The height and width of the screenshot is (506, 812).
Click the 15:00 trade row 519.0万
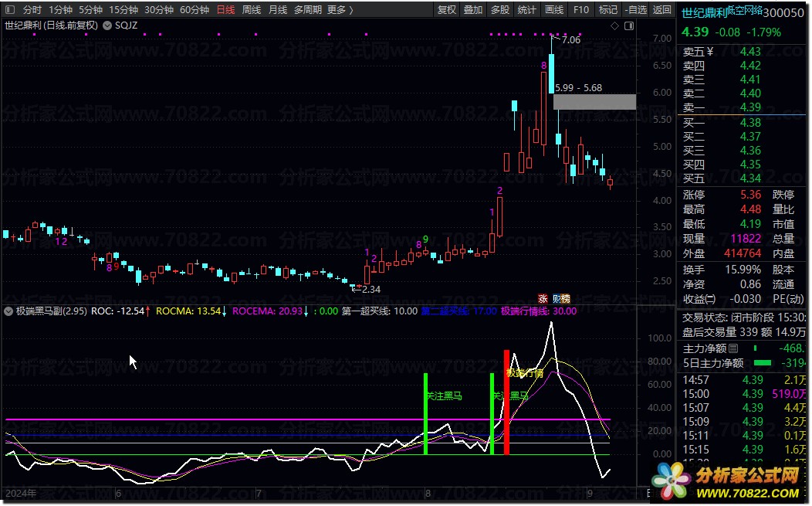[743, 394]
